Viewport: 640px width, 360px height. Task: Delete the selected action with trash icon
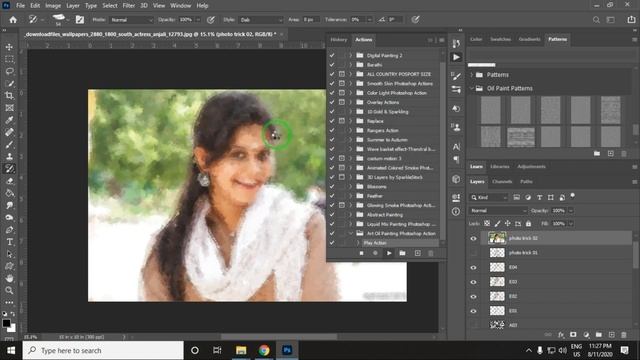pyautogui.click(x=431, y=253)
